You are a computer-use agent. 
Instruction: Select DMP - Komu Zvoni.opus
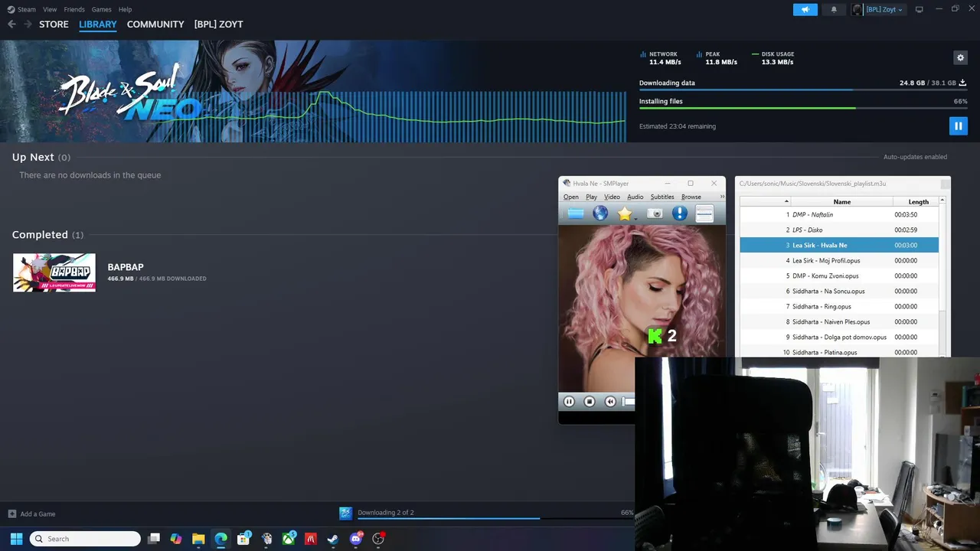pos(839,275)
